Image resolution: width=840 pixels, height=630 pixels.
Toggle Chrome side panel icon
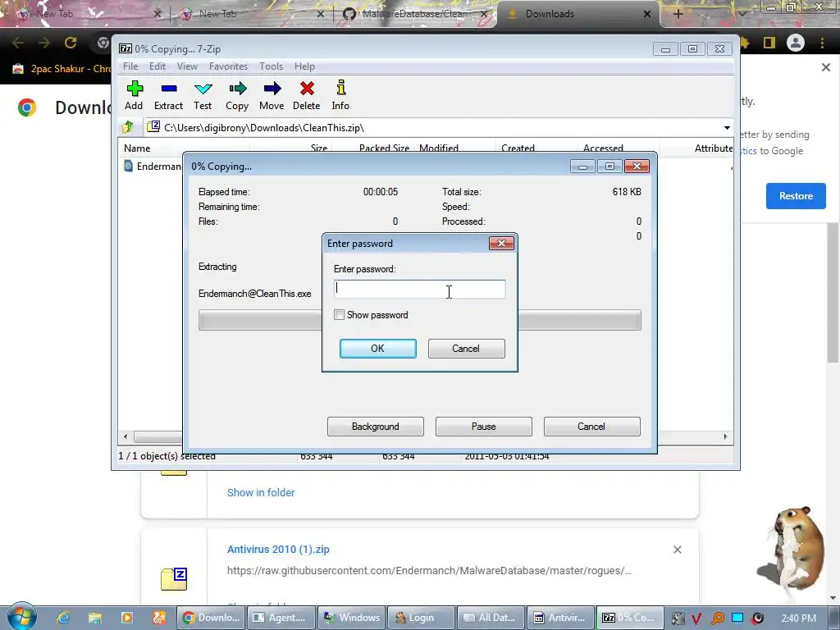tap(769, 43)
